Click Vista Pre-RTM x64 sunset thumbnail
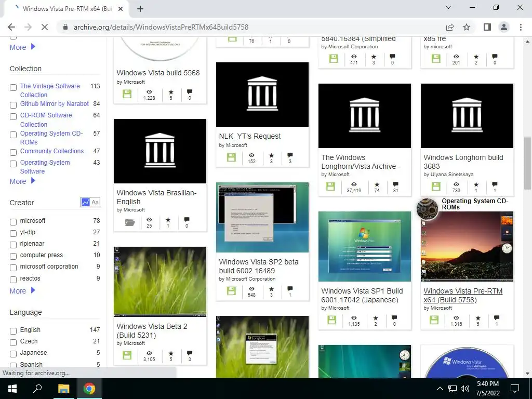 pyautogui.click(x=467, y=246)
